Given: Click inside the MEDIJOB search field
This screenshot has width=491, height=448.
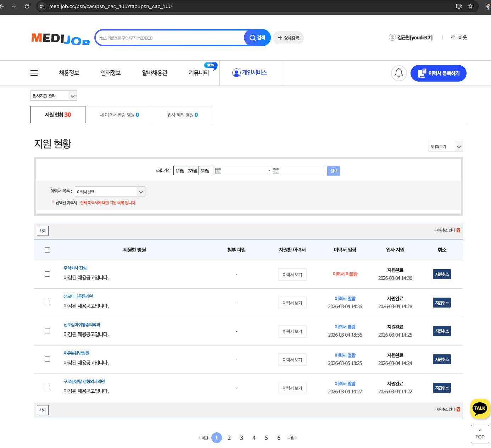Looking at the screenshot, I should (170, 38).
